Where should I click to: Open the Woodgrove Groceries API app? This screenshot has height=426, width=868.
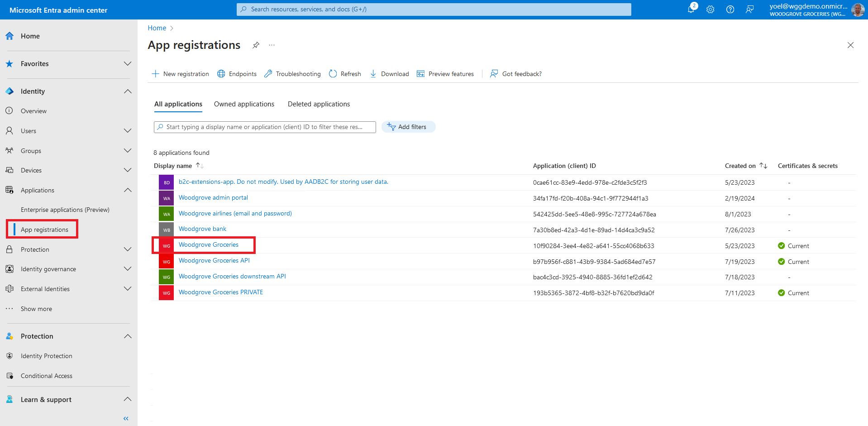(214, 261)
